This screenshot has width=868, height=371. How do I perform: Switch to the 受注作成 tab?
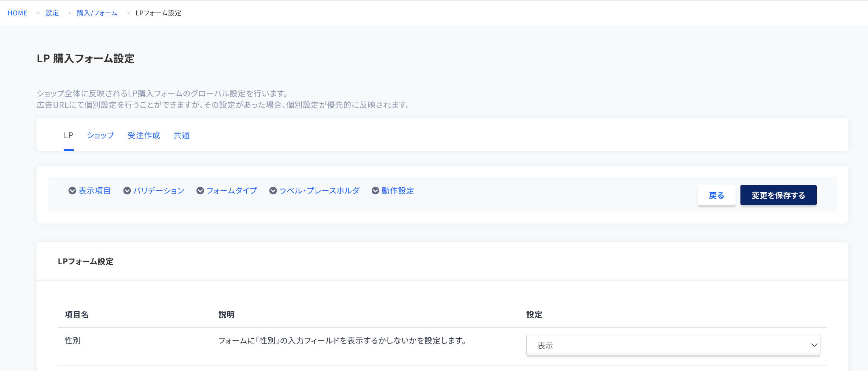[x=144, y=135]
